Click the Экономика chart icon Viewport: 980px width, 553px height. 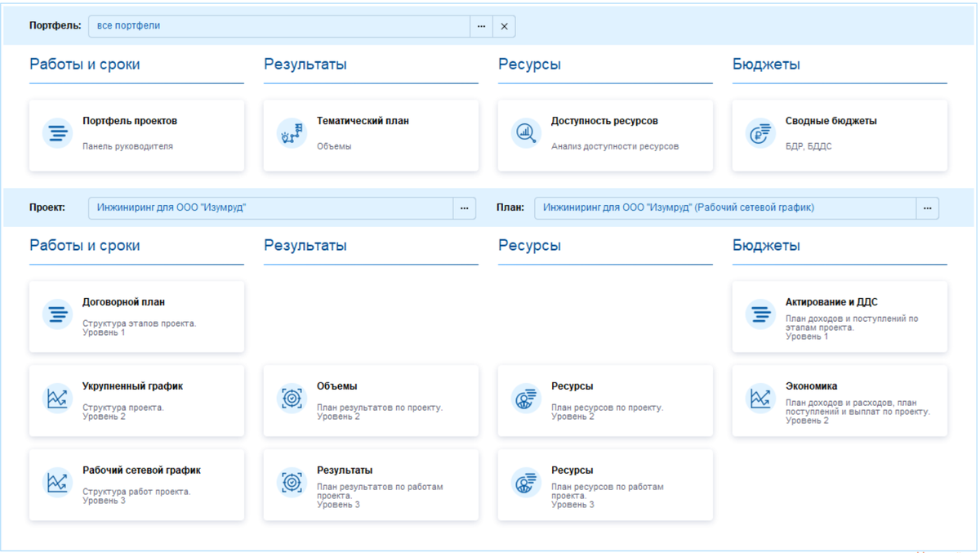[x=760, y=399]
